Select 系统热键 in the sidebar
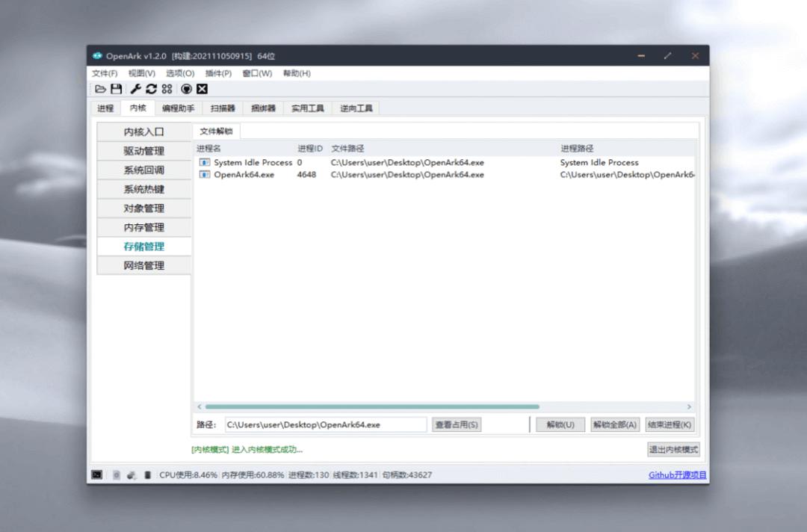 coord(143,189)
